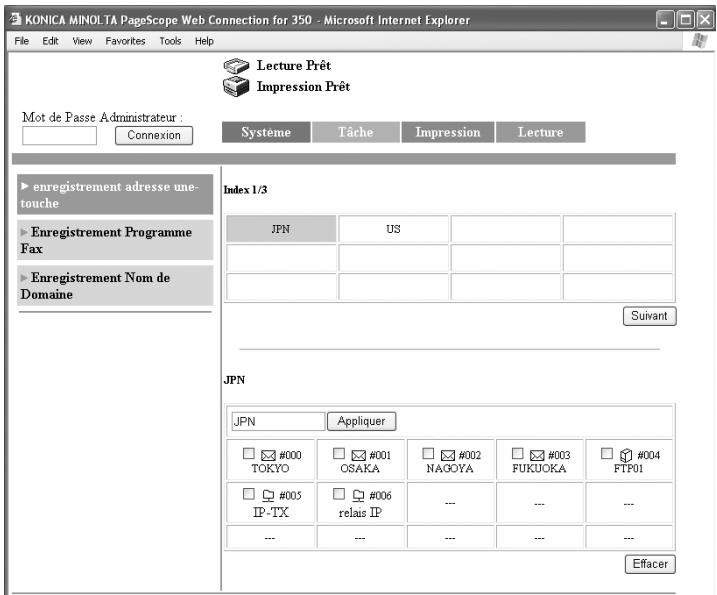717x595 pixels.
Task: Click the envelope icon for #001 OSAKA
Action: (x=358, y=456)
